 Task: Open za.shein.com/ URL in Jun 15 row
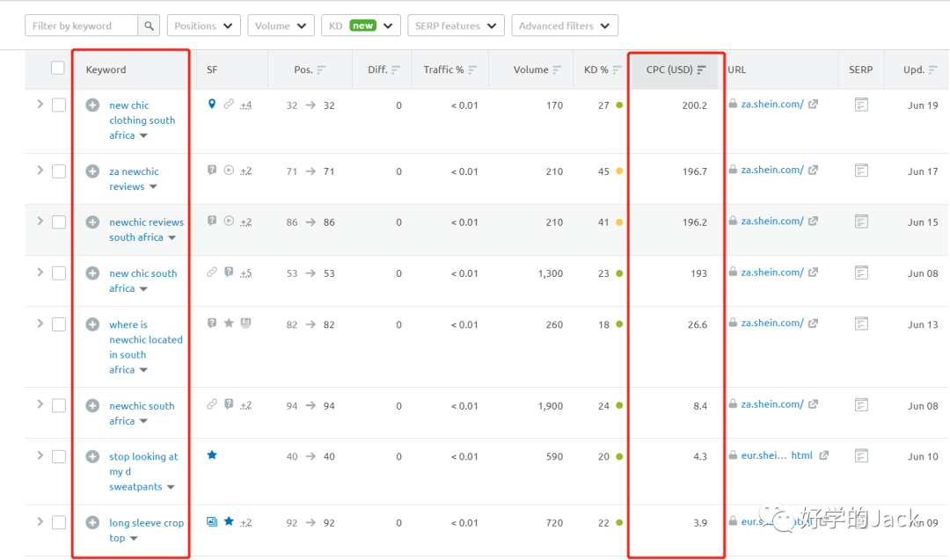pyautogui.click(x=772, y=221)
